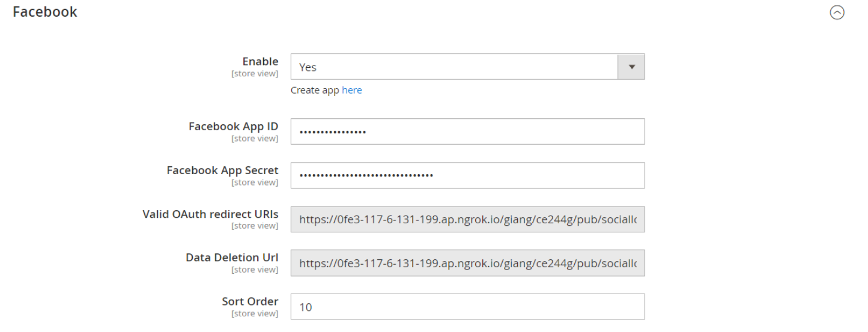Focus the Facebook App Secret field
This screenshot has height=332, width=868.
[467, 175]
